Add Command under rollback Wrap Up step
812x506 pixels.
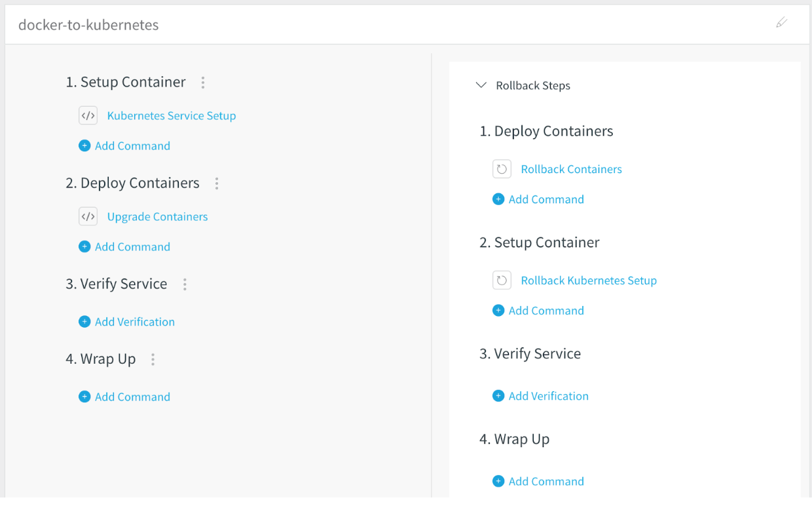(x=538, y=481)
